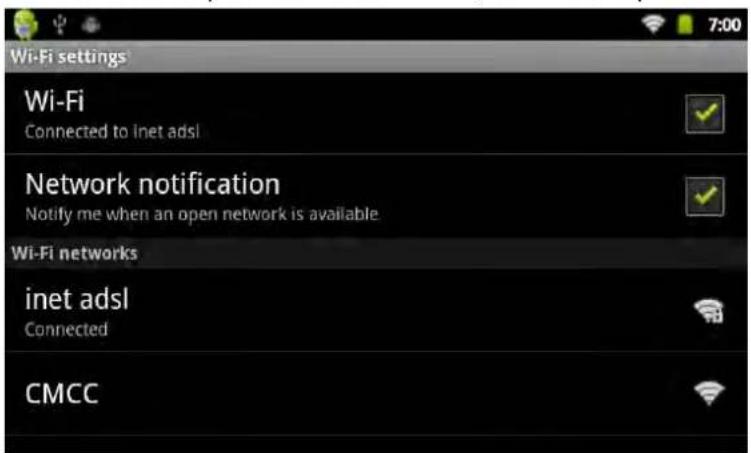Select the Wi-Fi setting row
This screenshot has width=751, height=453.
click(x=376, y=114)
